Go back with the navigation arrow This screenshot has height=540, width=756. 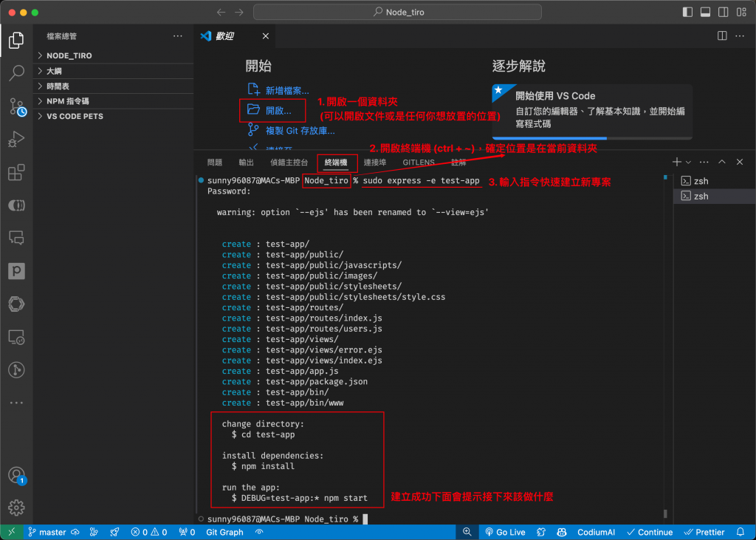221,12
